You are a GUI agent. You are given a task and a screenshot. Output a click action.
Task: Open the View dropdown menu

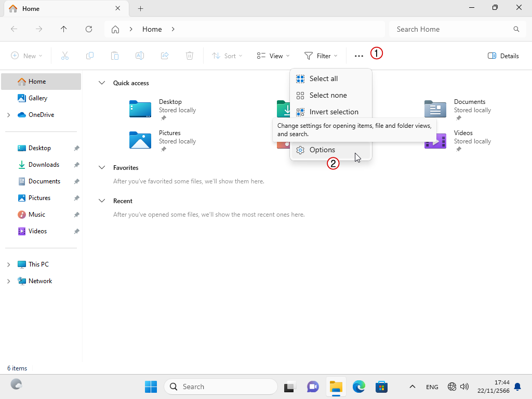(273, 56)
